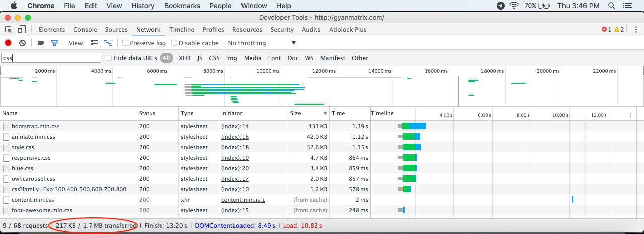Open the initiator link (index):15

(235, 210)
